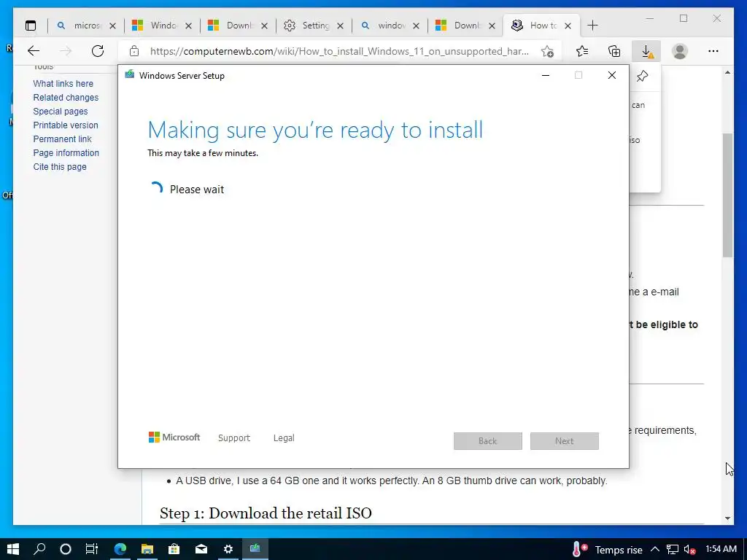Screen dimensions: 747x560
Task: Click Next button in Setup window
Action: (x=565, y=441)
